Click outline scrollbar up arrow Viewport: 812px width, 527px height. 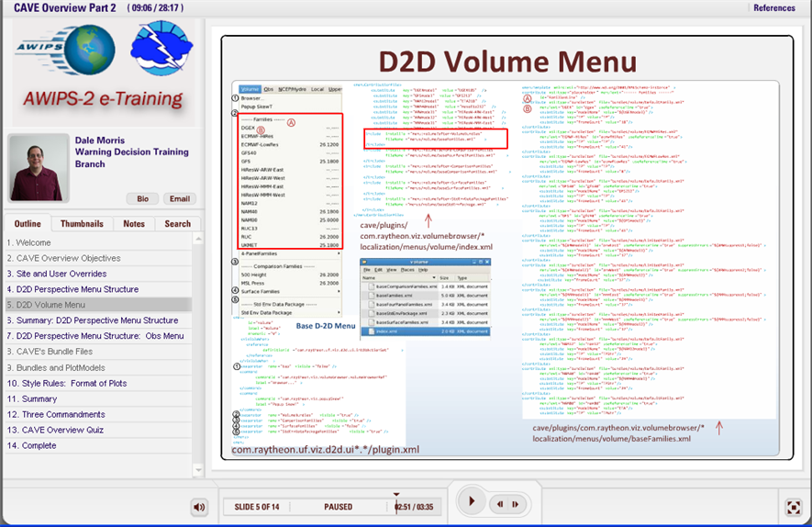pos(198,239)
